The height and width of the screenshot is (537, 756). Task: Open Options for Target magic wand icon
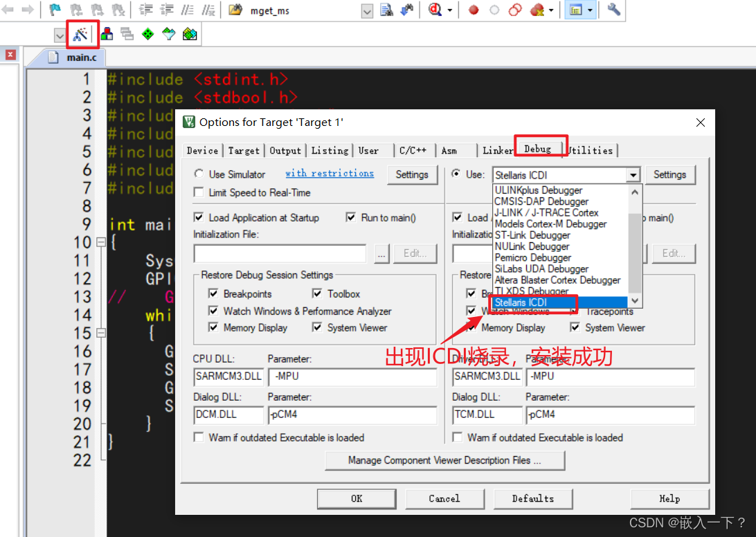click(80, 34)
